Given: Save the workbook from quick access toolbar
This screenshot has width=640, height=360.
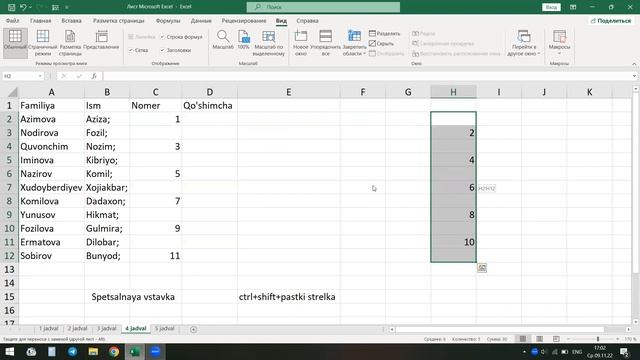Looking at the screenshot, I should click(x=11, y=7).
